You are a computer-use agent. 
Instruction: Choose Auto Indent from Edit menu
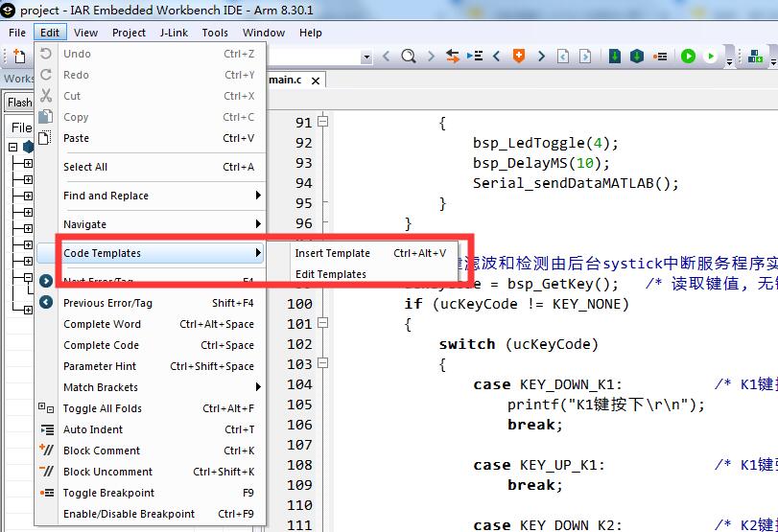point(151,429)
